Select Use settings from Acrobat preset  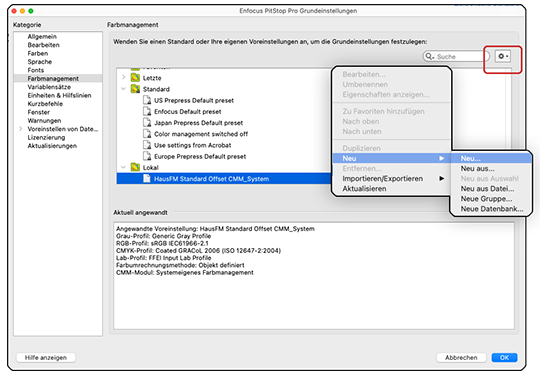coord(193,145)
